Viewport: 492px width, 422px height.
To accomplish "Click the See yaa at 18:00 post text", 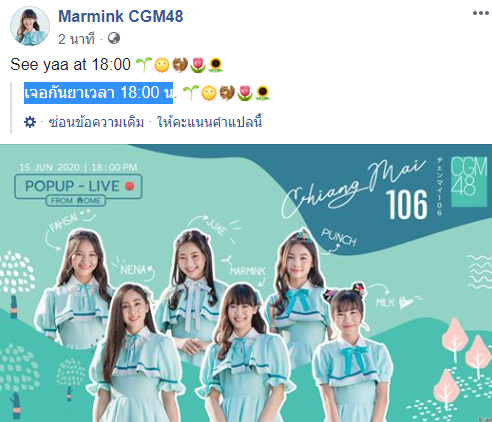I will [x=70, y=64].
